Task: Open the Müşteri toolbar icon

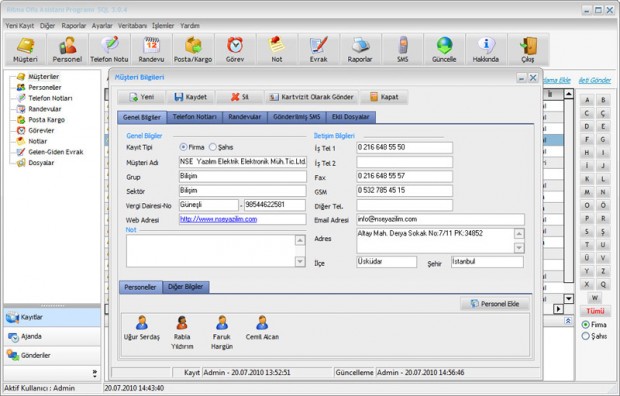Action: pyautogui.click(x=25, y=49)
